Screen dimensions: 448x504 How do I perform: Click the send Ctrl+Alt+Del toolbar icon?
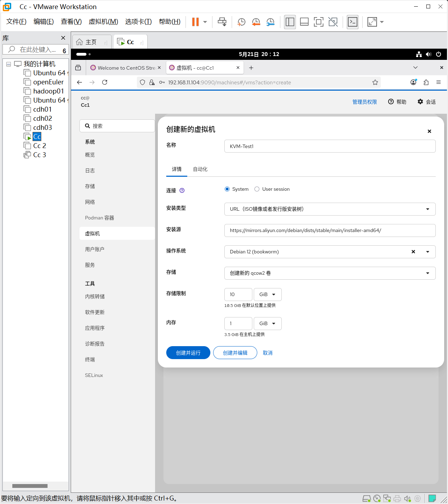click(222, 22)
